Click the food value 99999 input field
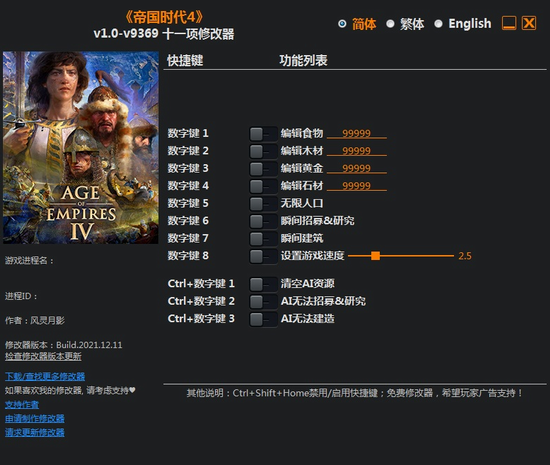The height and width of the screenshot is (465, 550). click(x=357, y=133)
